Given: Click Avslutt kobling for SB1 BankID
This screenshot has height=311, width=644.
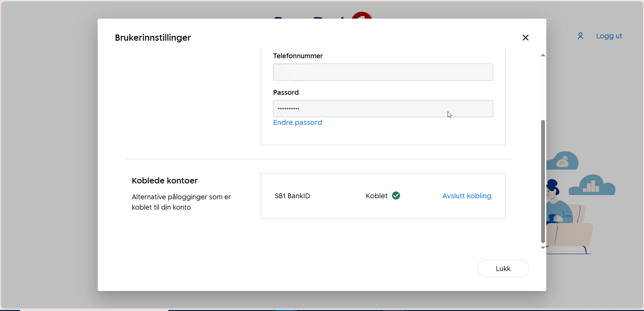Looking at the screenshot, I should coord(467,196).
